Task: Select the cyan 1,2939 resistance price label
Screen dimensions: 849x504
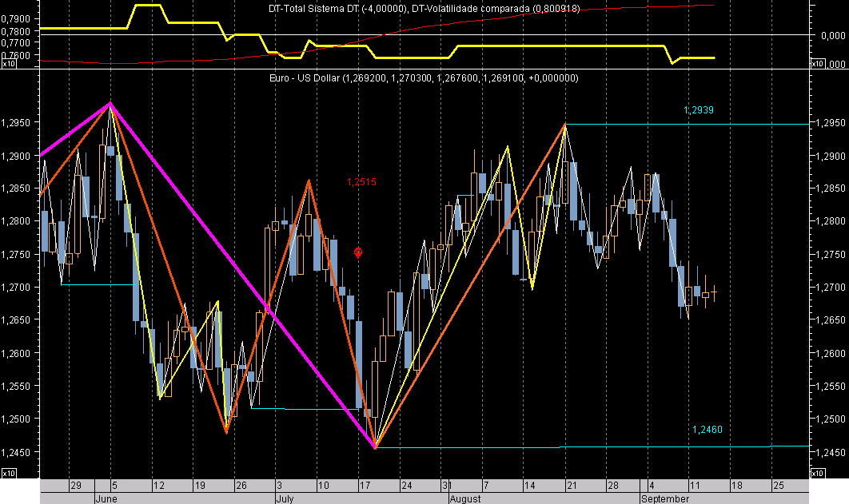Action: pyautogui.click(x=697, y=111)
